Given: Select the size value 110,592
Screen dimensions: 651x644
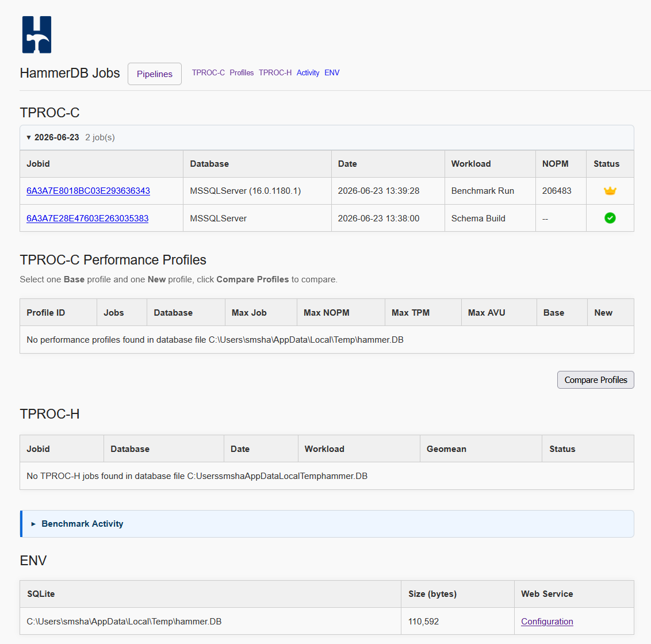Looking at the screenshot, I should 423,622.
